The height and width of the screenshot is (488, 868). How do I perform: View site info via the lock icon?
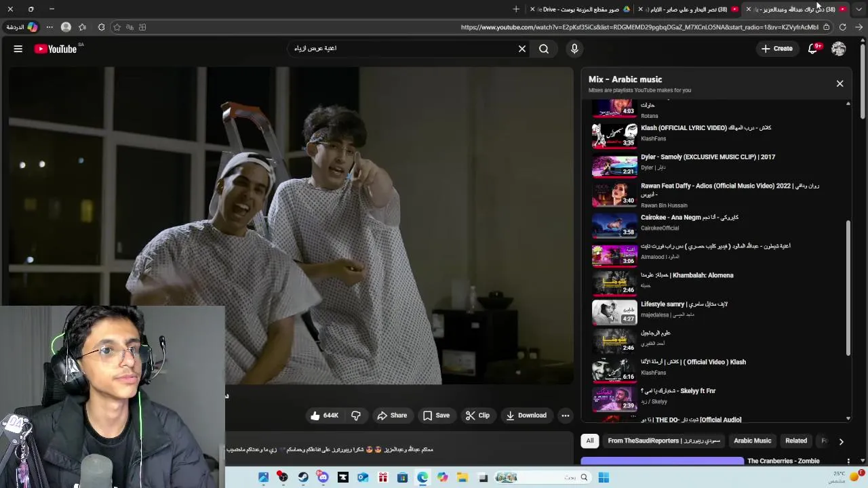[x=826, y=27]
